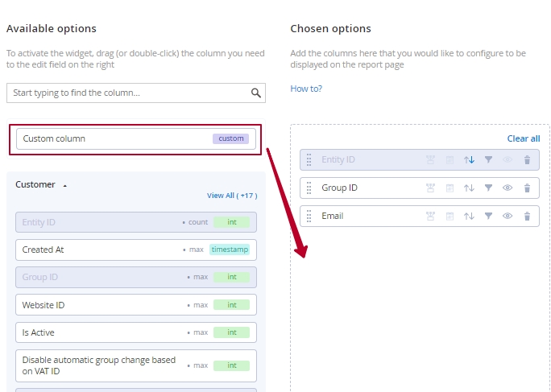
Task: Click the sort arrows on Entity ID row
Action: click(469, 160)
